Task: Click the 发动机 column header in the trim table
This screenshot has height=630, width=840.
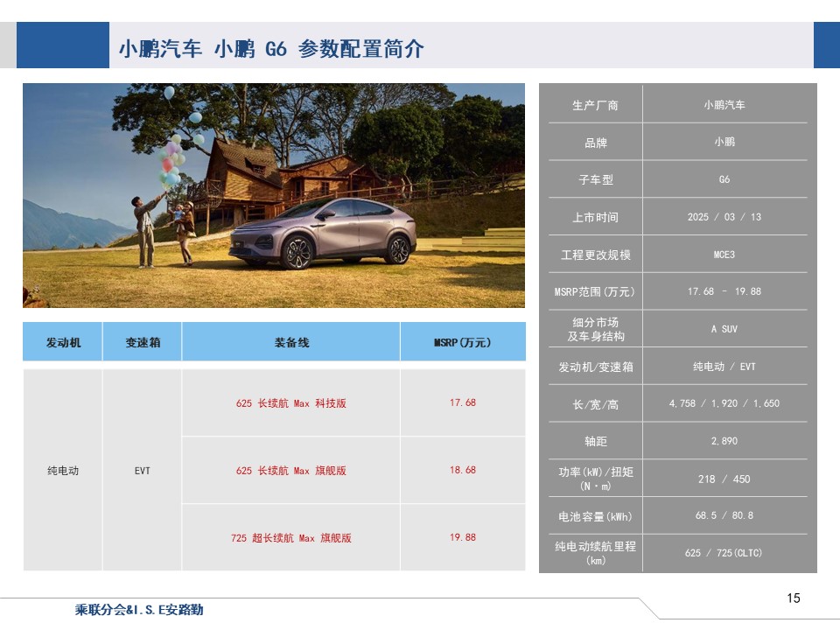Action: (x=63, y=342)
